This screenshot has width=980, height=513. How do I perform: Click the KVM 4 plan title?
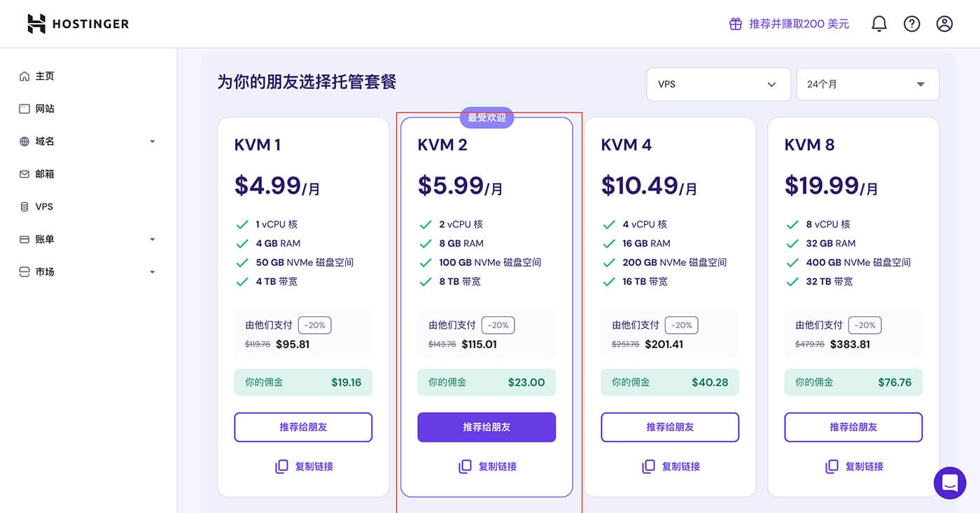(626, 145)
